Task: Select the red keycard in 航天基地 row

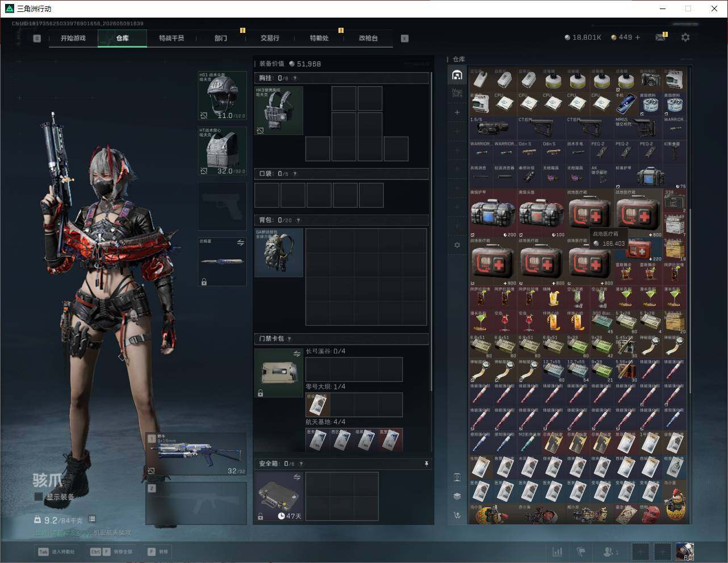Action: (x=391, y=440)
